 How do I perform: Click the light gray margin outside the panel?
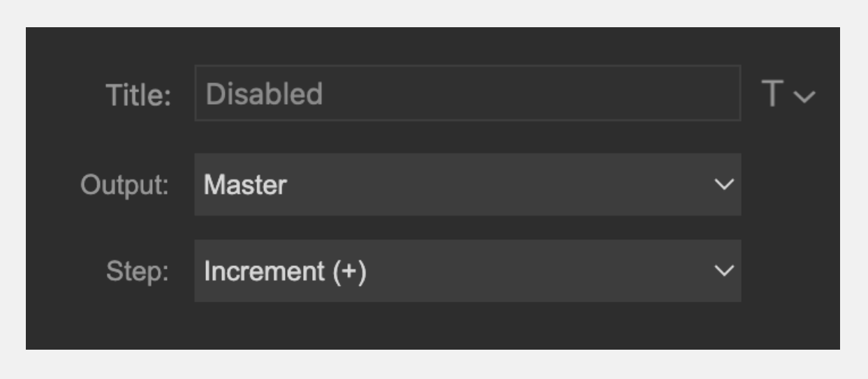coord(433,364)
